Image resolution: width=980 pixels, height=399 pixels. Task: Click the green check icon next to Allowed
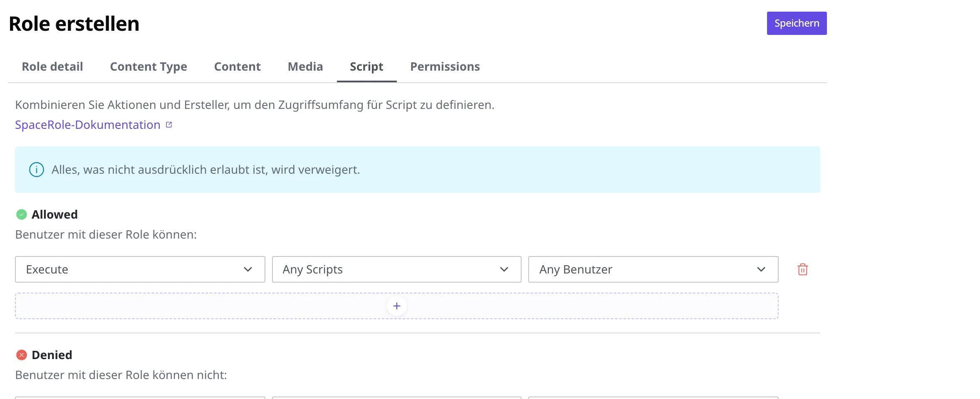22,214
